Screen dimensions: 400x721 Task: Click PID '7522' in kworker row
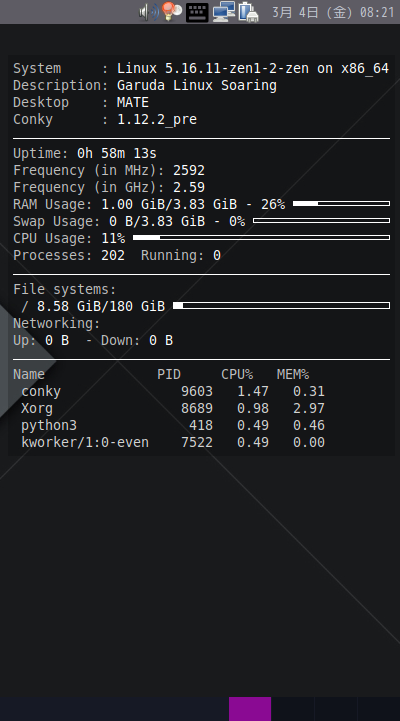click(197, 442)
